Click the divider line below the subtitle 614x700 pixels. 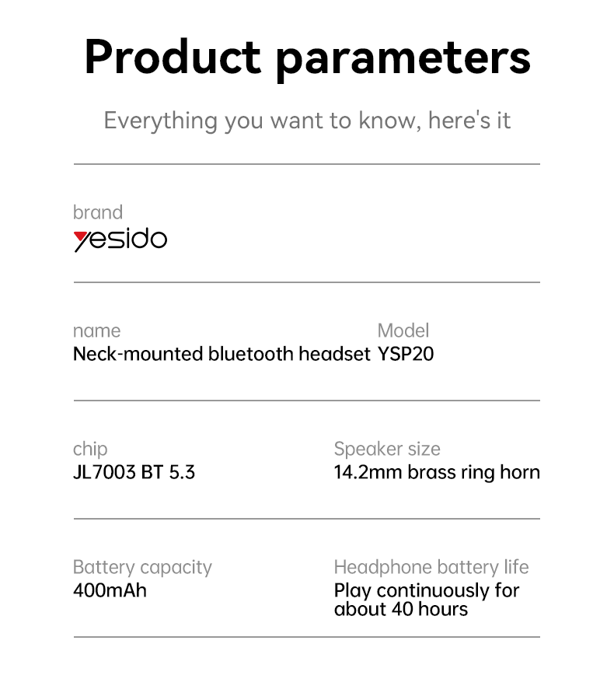307,164
